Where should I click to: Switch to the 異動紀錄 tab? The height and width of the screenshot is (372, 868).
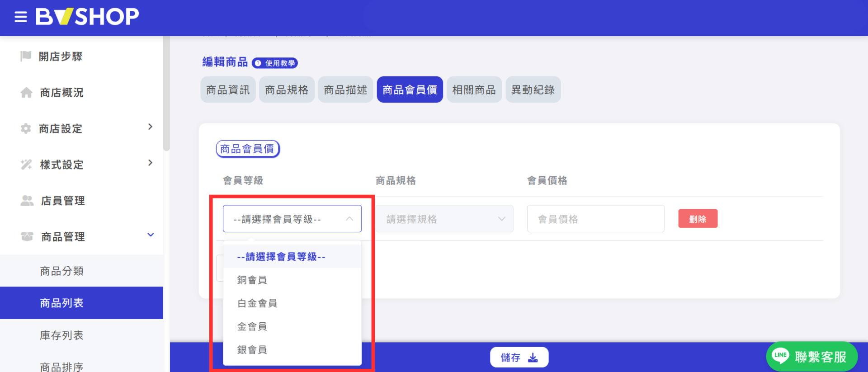click(533, 89)
